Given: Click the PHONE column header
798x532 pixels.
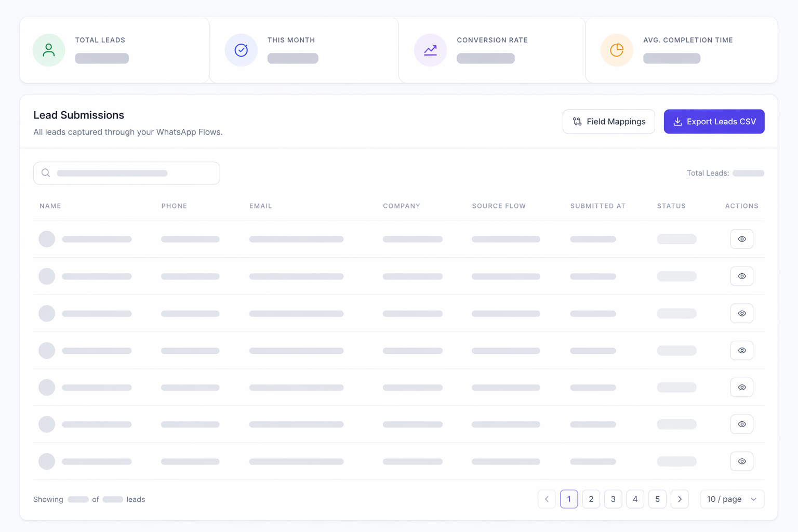Looking at the screenshot, I should [174, 206].
